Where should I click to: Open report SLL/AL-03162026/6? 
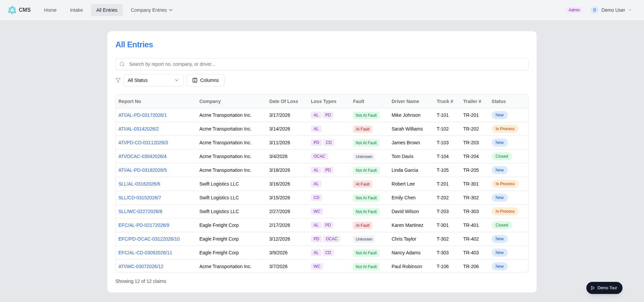pyautogui.click(x=139, y=184)
